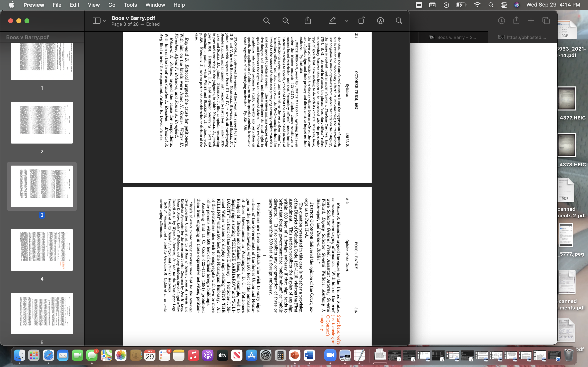Image resolution: width=588 pixels, height=367 pixels.
Task: Open a new Safari tab with the plus button
Action: [x=531, y=20]
